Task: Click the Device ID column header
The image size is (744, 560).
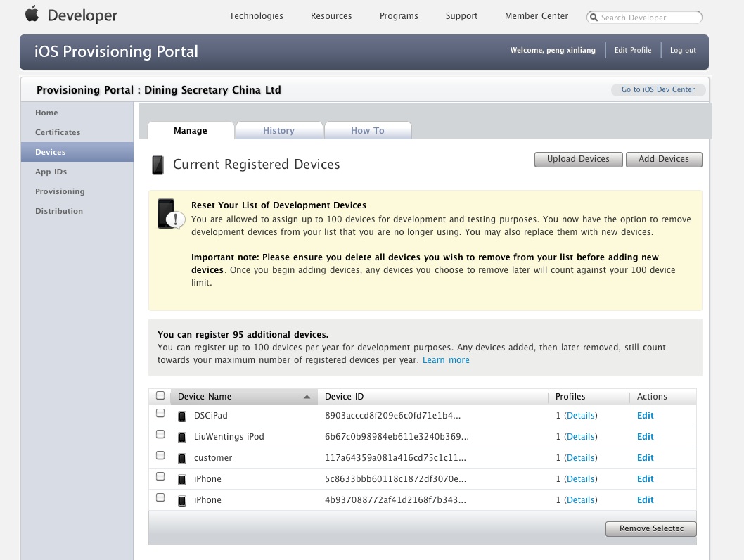Action: pyautogui.click(x=432, y=397)
